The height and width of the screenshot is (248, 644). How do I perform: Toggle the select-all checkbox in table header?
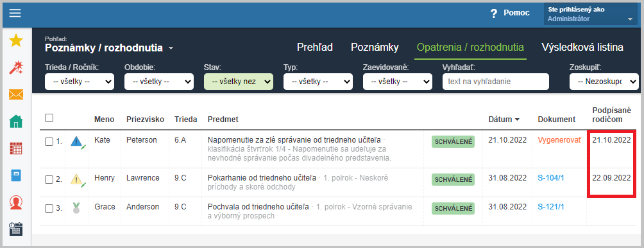(x=49, y=118)
